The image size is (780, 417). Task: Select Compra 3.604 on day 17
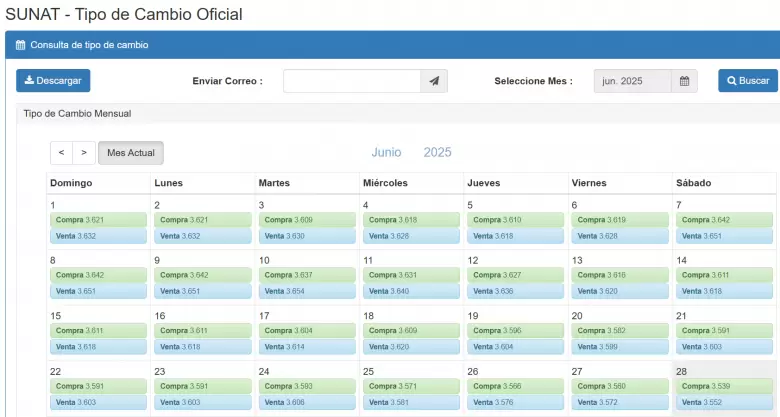coord(307,330)
